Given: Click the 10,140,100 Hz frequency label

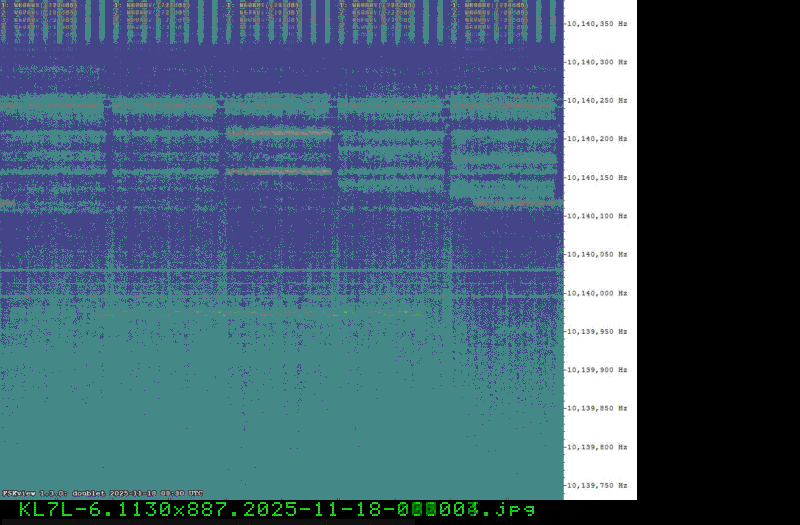Looking at the screenshot, I should pyautogui.click(x=598, y=216).
